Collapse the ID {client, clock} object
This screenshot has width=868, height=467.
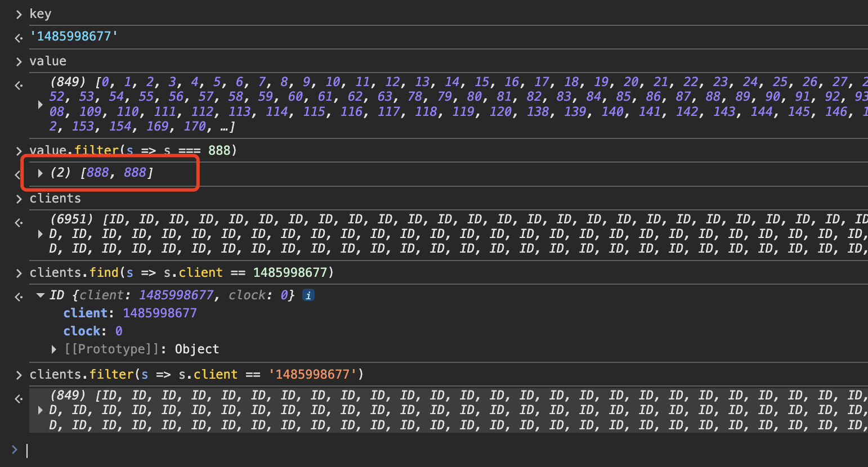(x=40, y=295)
